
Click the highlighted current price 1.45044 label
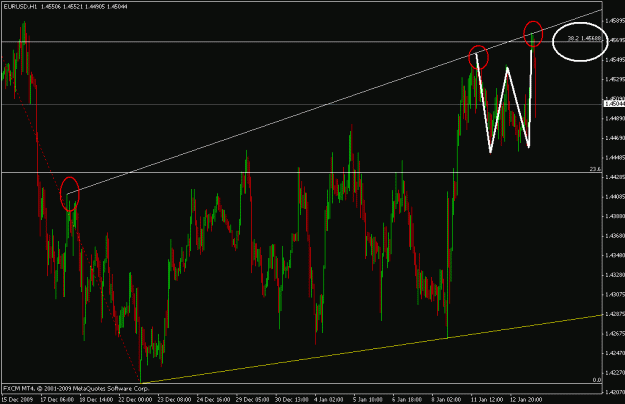(615, 104)
